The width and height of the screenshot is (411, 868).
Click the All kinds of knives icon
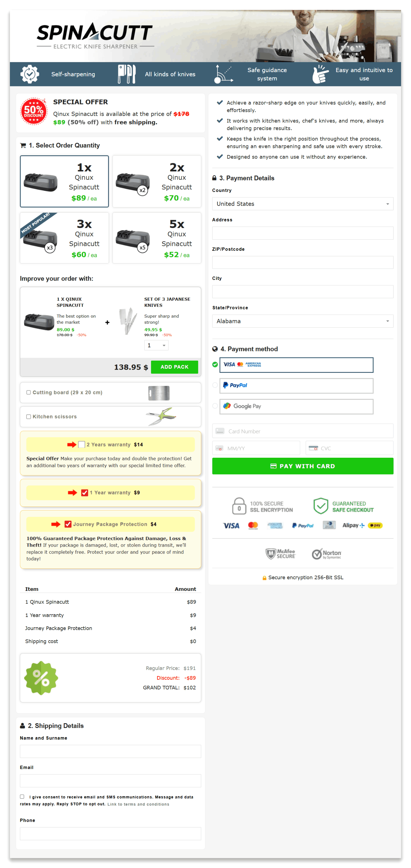click(127, 74)
